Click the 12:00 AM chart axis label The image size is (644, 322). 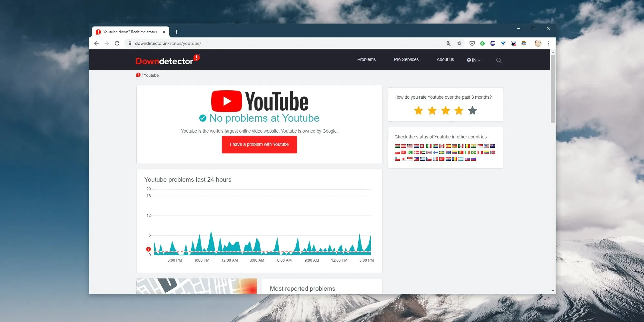point(230,260)
